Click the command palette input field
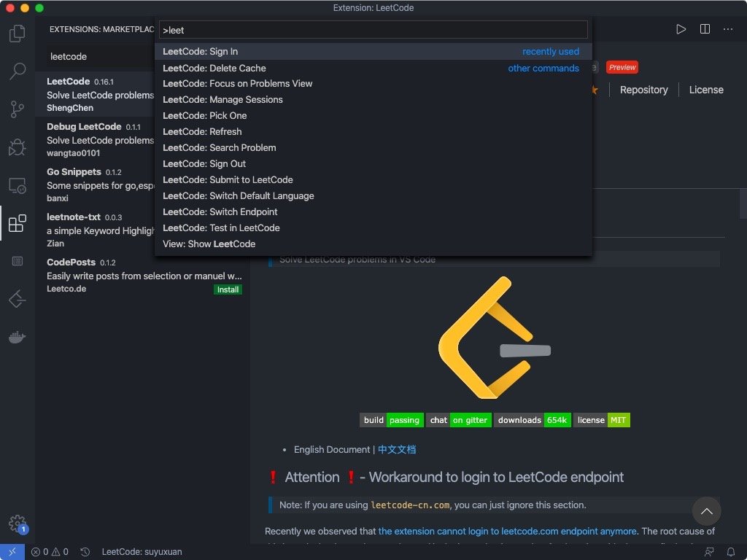 [x=372, y=30]
